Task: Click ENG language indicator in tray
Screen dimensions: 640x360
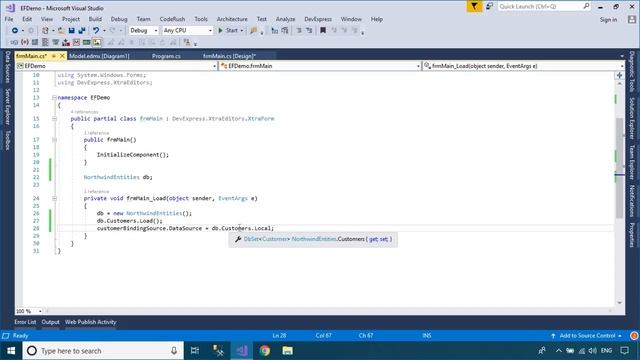Action: pos(606,351)
